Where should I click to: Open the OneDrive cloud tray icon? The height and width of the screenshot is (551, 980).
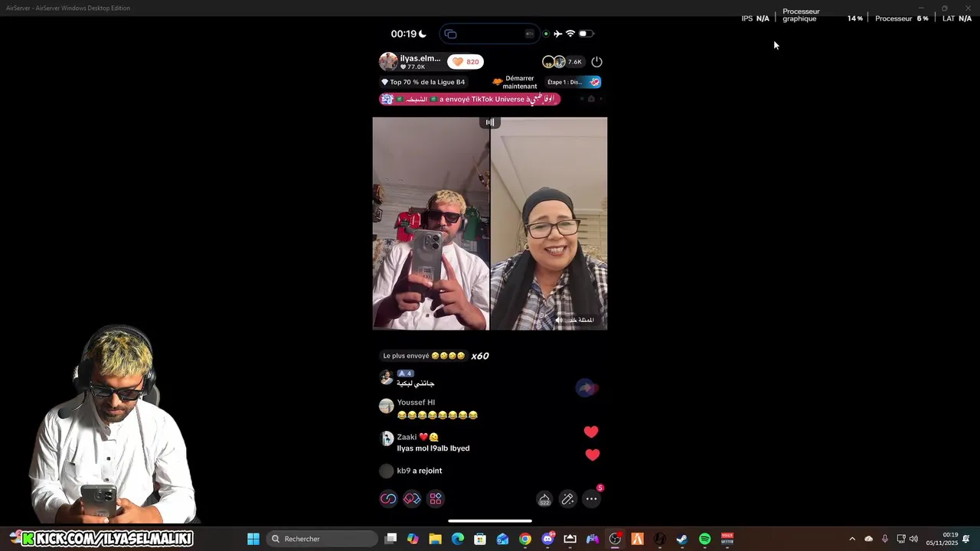868,539
